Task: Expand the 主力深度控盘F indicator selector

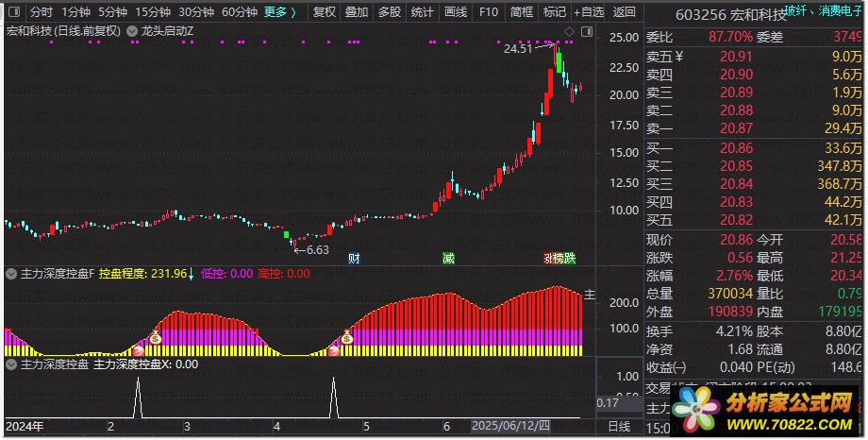Action: point(11,273)
